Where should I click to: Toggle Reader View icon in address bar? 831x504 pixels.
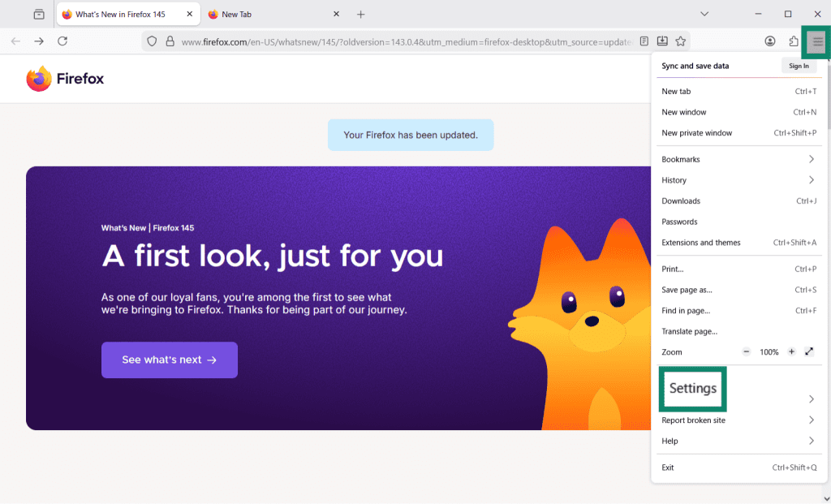(644, 41)
